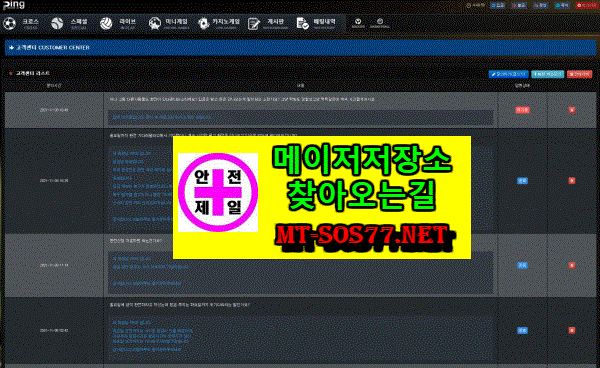This screenshot has width=600, height=368.
Task: Click the red 대기중 pending status badge
Action: [522, 110]
